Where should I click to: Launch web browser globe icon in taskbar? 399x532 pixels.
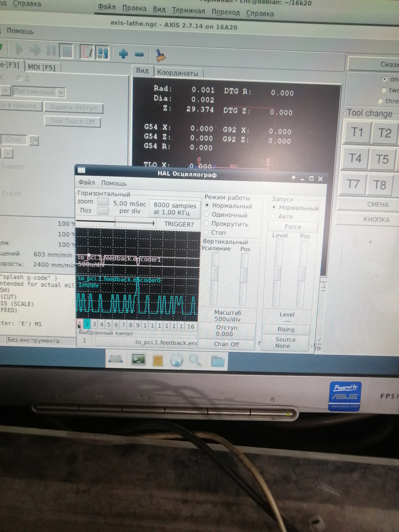[x=176, y=360]
